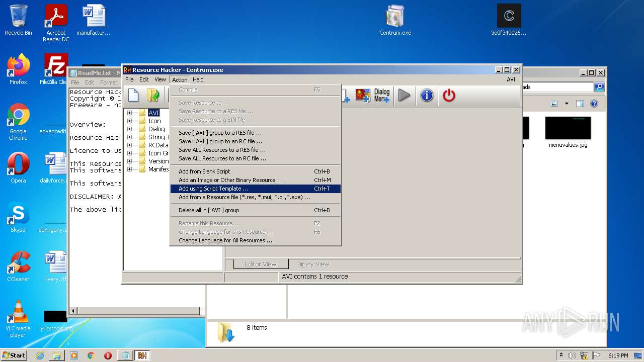
Task: Select the 3e0f340d26 desktop file icon
Action: [x=509, y=20]
